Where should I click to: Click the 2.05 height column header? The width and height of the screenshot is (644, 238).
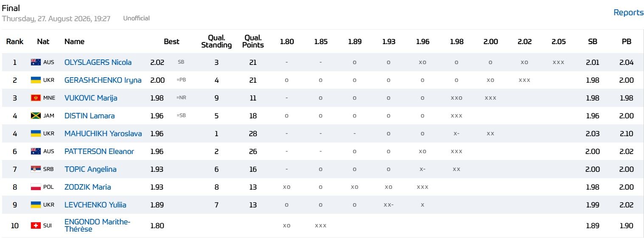[559, 42]
